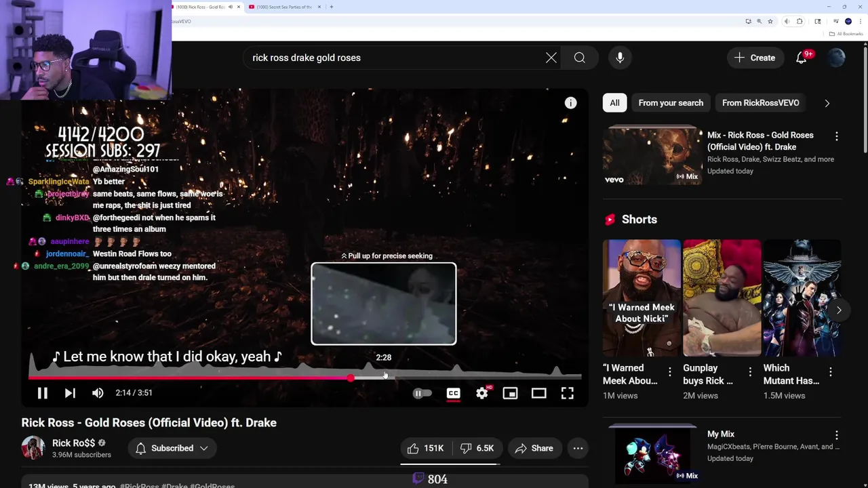Open Gunplay buys Rick short
The height and width of the screenshot is (488, 868).
(722, 298)
